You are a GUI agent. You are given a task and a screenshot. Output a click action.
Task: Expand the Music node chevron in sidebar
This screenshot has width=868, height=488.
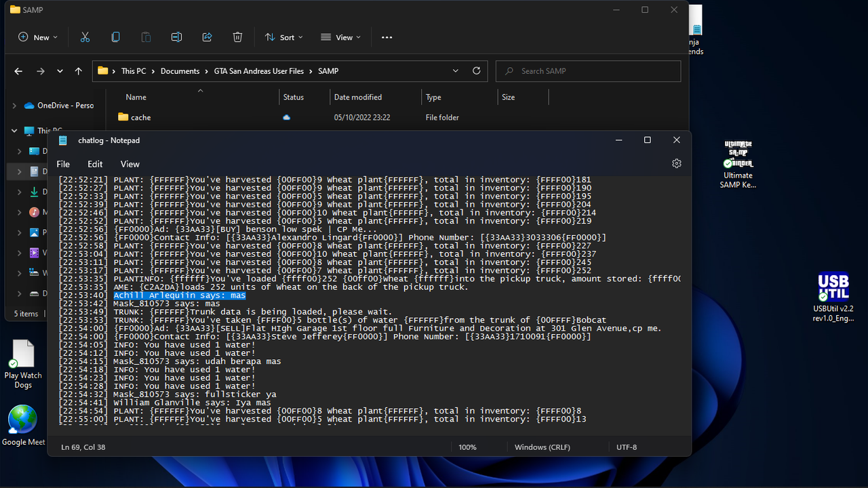click(x=20, y=212)
